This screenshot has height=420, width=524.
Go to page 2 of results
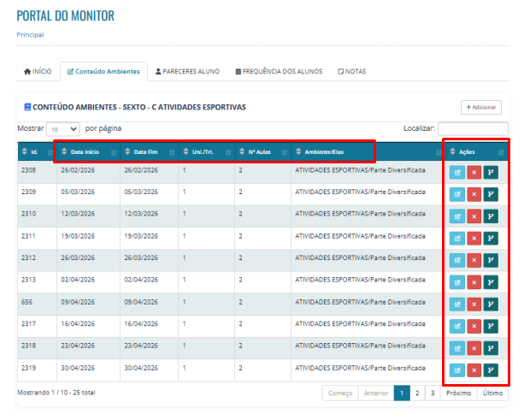tap(417, 393)
